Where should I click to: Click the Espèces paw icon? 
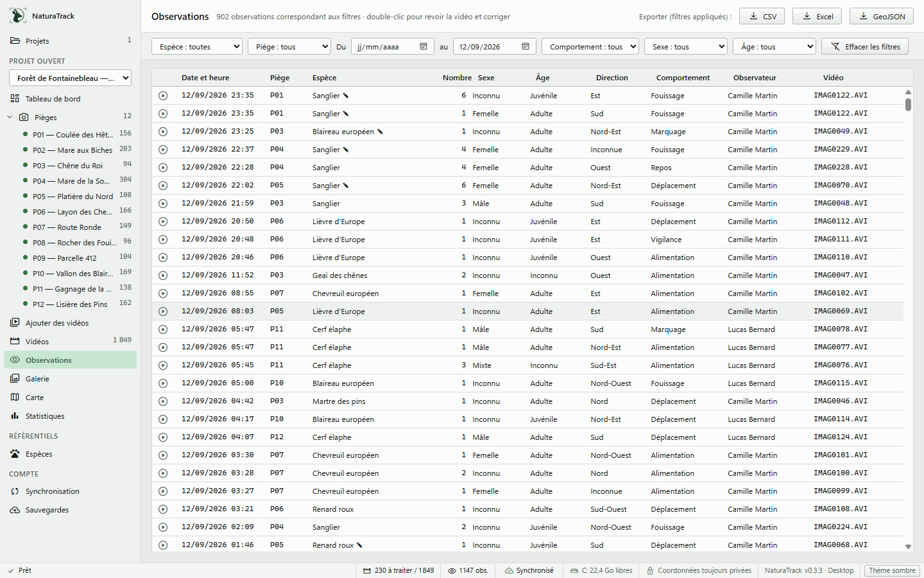(15, 453)
